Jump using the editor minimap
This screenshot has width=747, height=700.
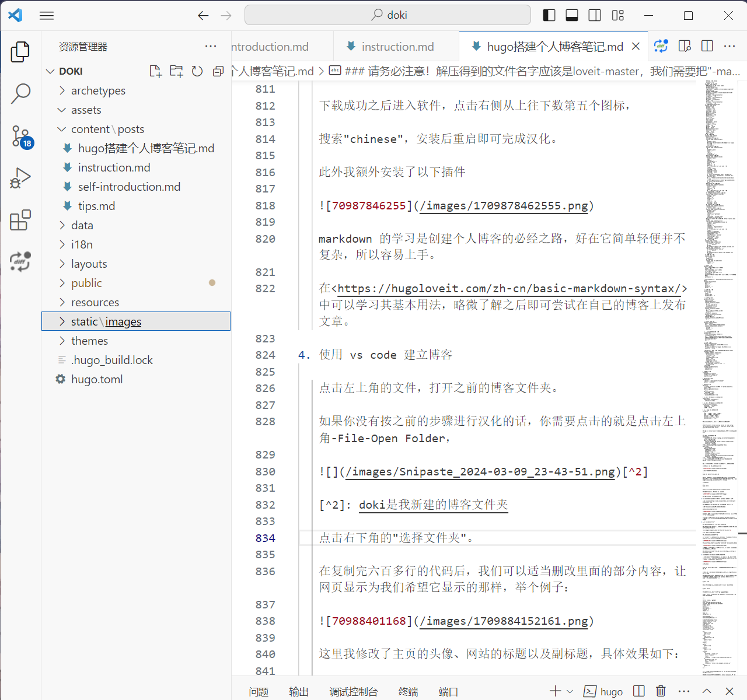coord(720,379)
